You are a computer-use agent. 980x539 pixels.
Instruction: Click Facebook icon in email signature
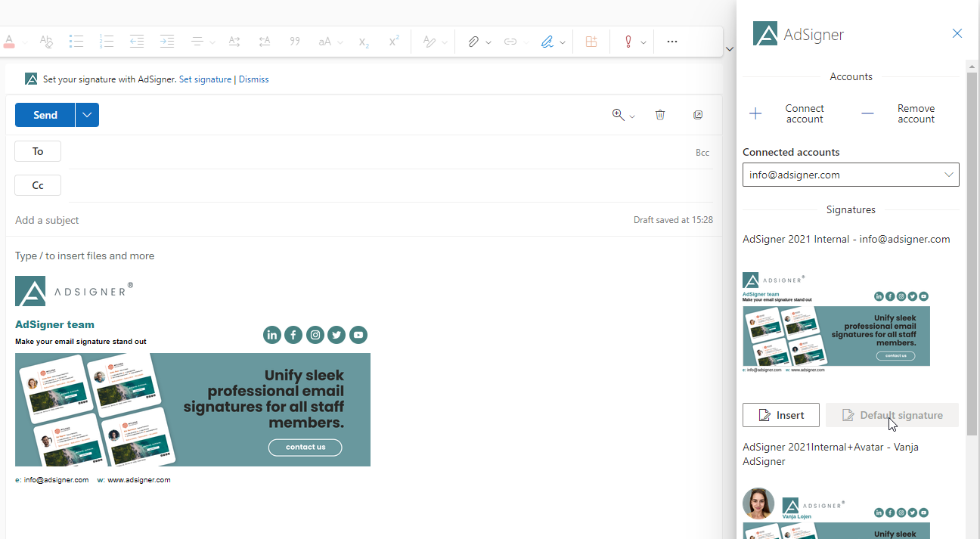293,335
